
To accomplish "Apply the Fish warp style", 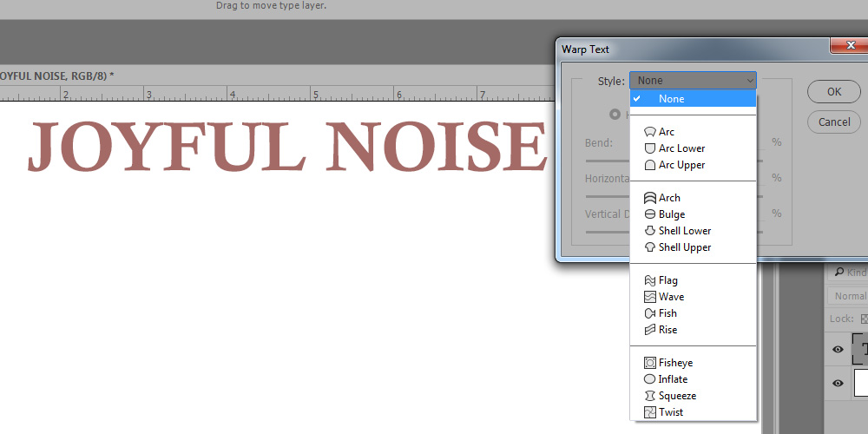I will (x=693, y=313).
